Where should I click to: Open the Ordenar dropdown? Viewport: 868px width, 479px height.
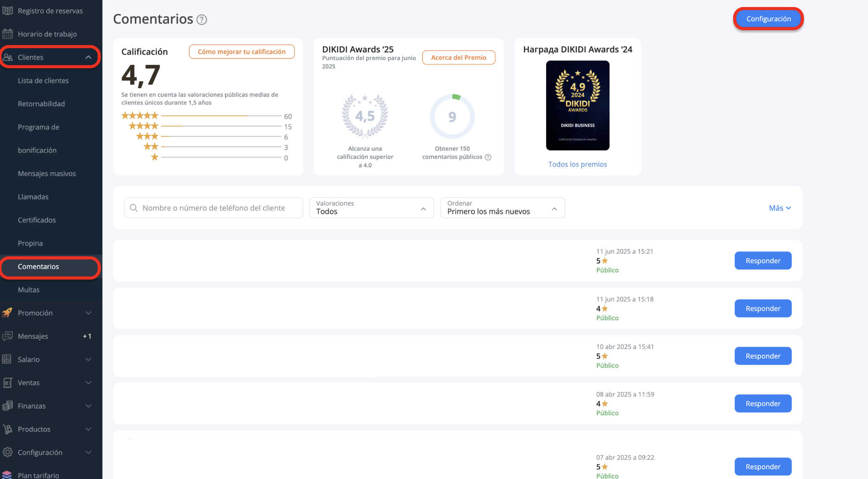tap(502, 208)
